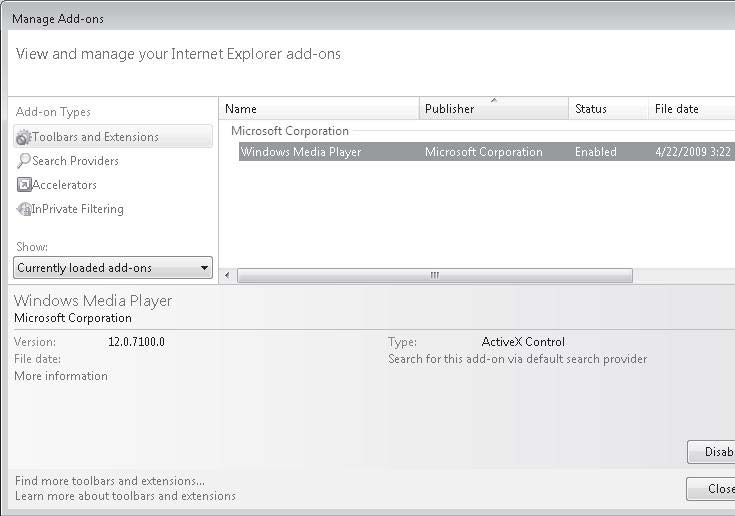735x516 pixels.
Task: Select the Toolbars and Extensions gear icon
Action: 23,137
